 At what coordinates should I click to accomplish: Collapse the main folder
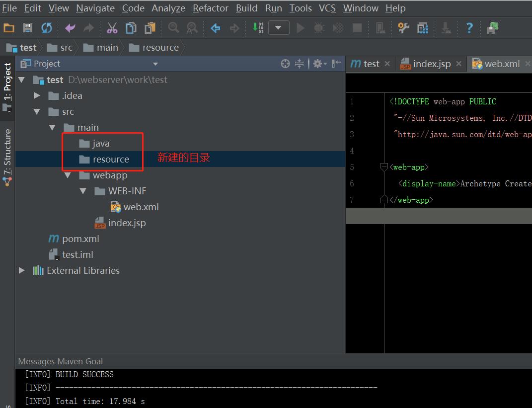(52, 127)
